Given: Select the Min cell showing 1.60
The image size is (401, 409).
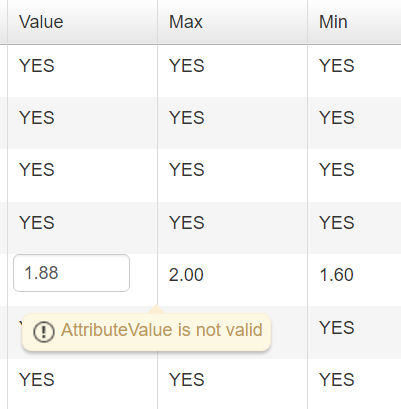Looking at the screenshot, I should 354,280.
